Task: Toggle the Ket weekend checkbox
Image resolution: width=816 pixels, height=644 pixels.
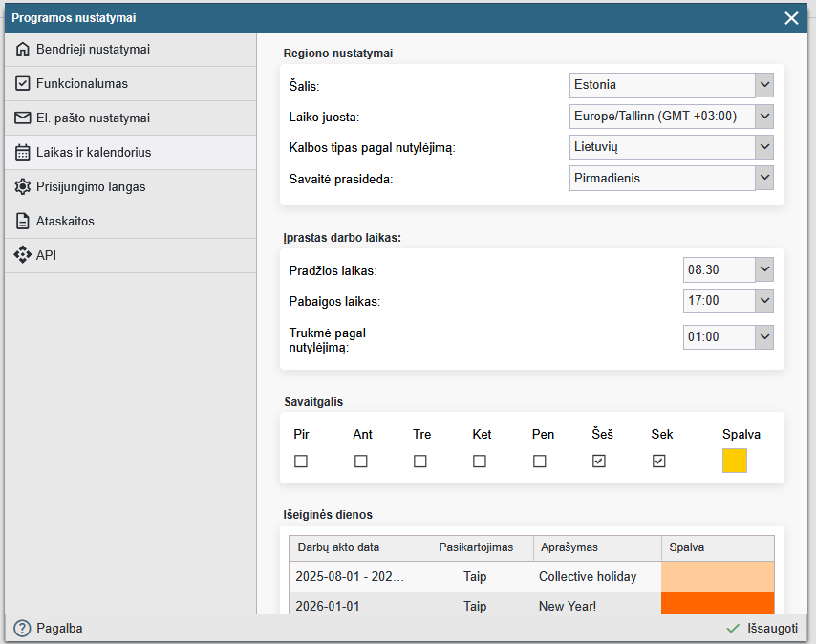Action: coord(480,462)
